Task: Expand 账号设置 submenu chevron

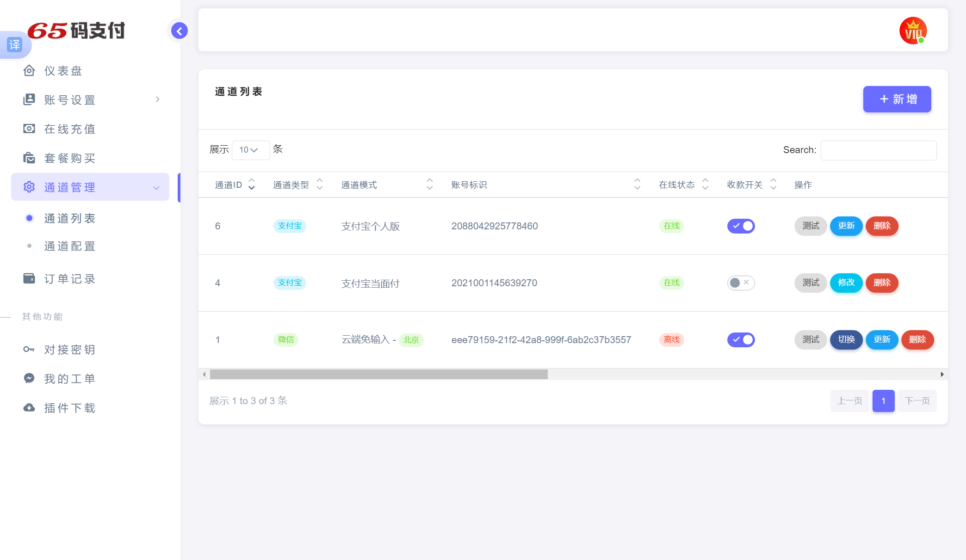Action: (157, 99)
